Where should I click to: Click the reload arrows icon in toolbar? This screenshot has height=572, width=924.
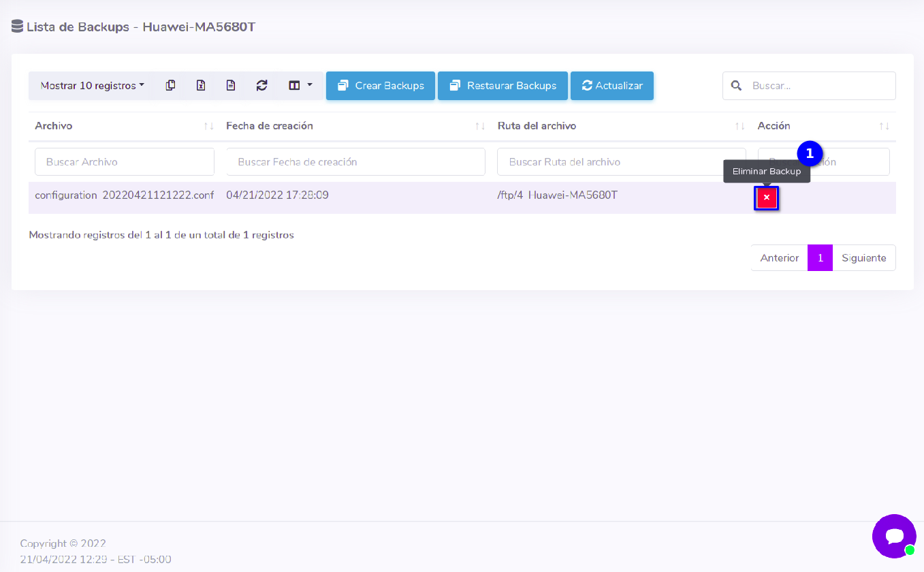coord(261,86)
